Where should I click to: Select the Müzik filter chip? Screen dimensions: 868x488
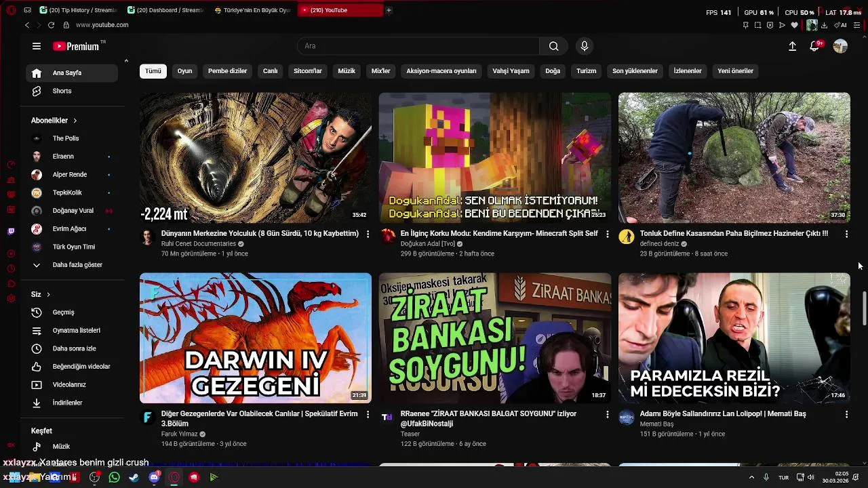[347, 71]
